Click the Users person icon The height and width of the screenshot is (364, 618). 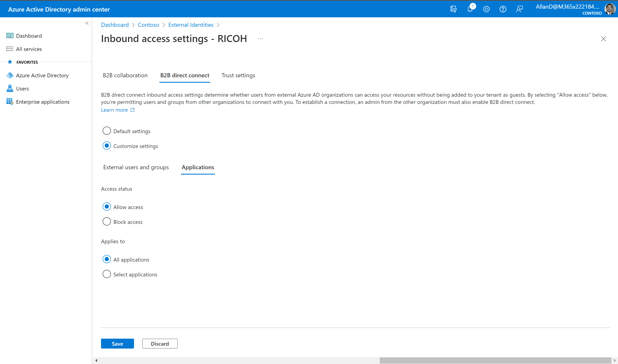[10, 88]
